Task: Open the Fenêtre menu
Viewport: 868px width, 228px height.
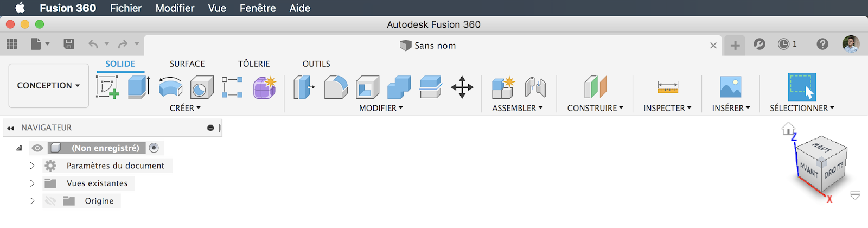Action: (258, 8)
